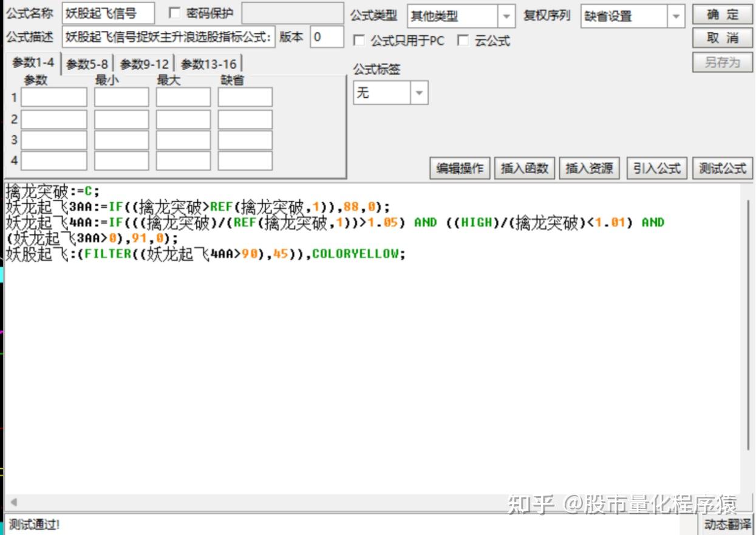This screenshot has width=756, height=535.
Task: Click COLORYELLOW keyword in the formula
Action: point(355,254)
